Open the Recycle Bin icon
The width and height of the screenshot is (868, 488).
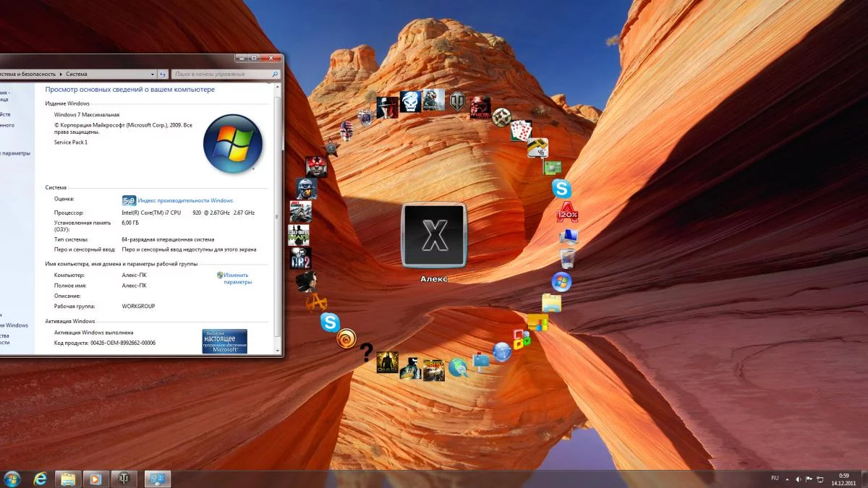point(568,258)
